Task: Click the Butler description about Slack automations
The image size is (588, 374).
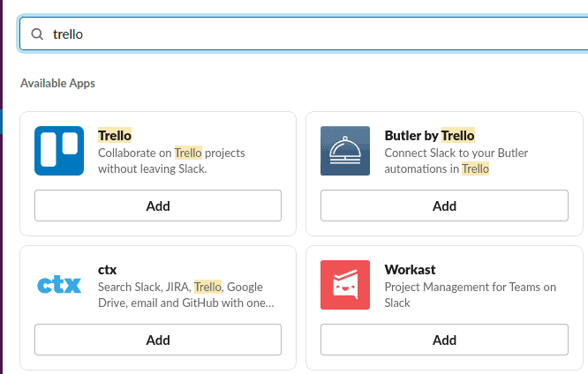Action: pyautogui.click(x=456, y=161)
